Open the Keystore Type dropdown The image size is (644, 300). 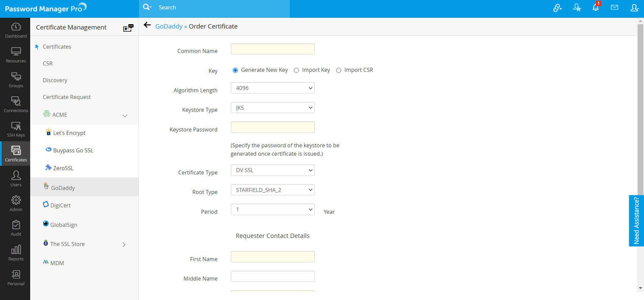[272, 108]
